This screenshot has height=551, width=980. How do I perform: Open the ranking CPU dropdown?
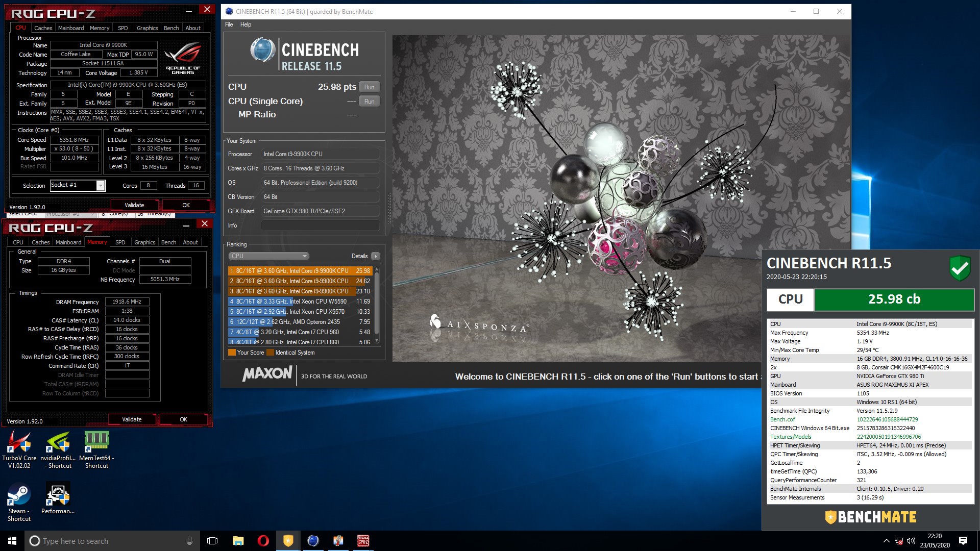(268, 256)
